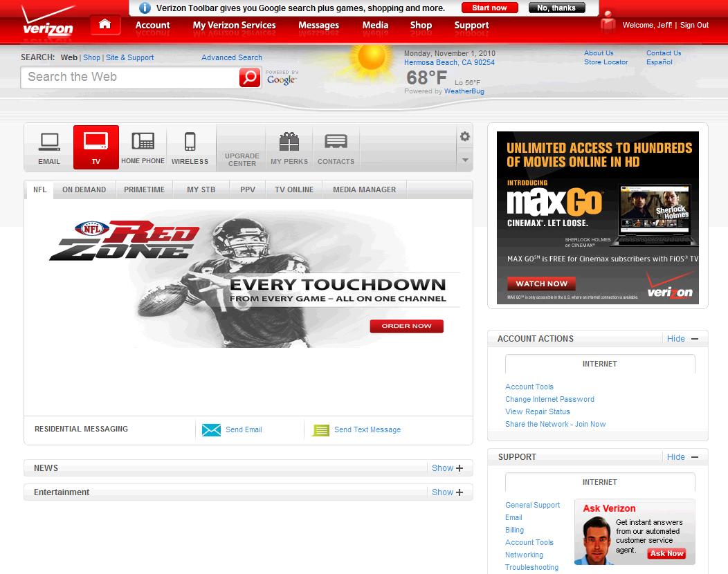This screenshot has height=574, width=728.
Task: Open the Media menu
Action: tap(375, 25)
